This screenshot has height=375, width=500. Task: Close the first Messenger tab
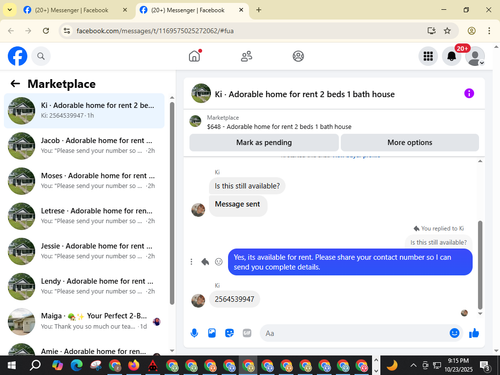click(125, 10)
